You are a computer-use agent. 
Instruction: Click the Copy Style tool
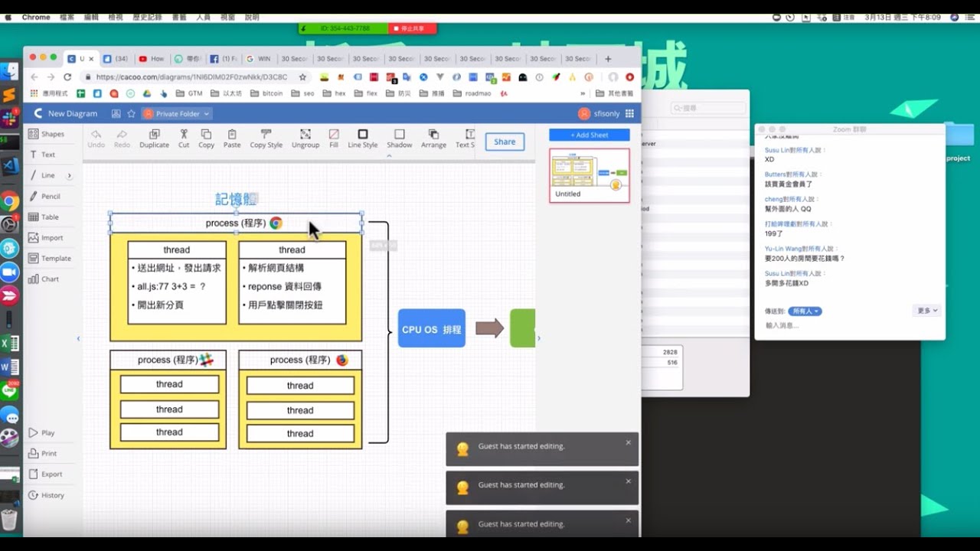coord(266,139)
